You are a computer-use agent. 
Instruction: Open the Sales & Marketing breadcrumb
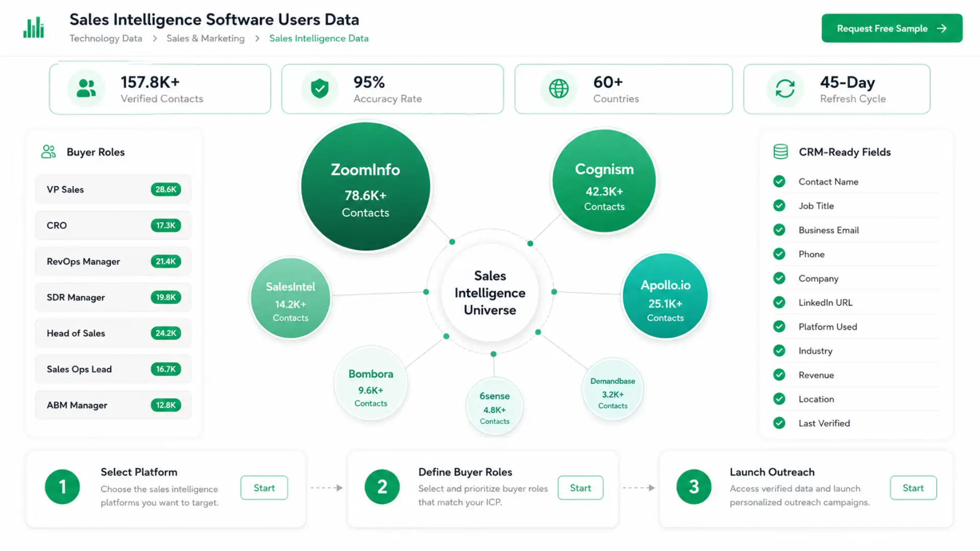coord(205,38)
